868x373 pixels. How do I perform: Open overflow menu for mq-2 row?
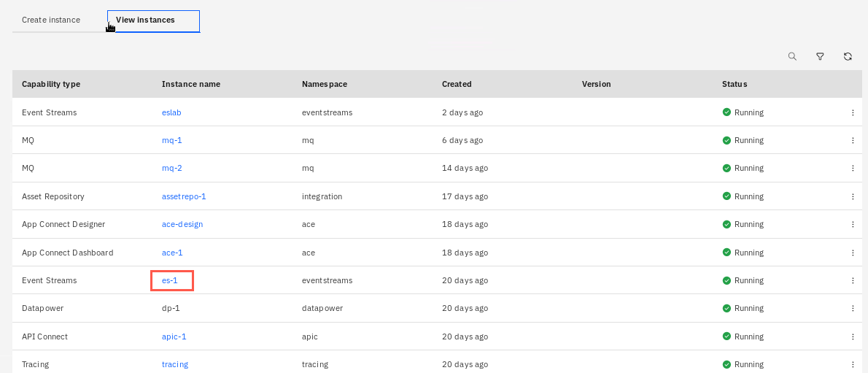click(853, 168)
